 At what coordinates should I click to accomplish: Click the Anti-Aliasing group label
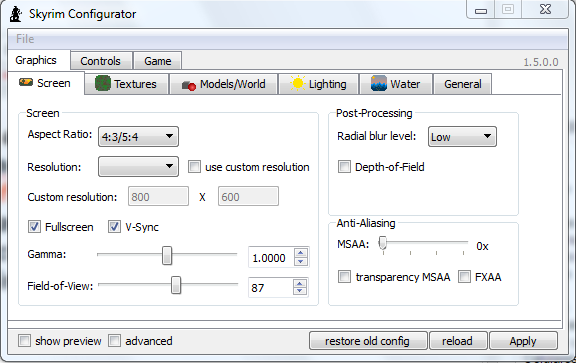pos(366,223)
